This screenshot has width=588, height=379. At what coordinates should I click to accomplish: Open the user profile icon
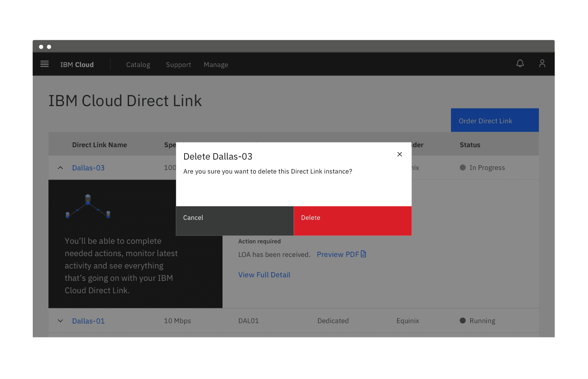542,63
